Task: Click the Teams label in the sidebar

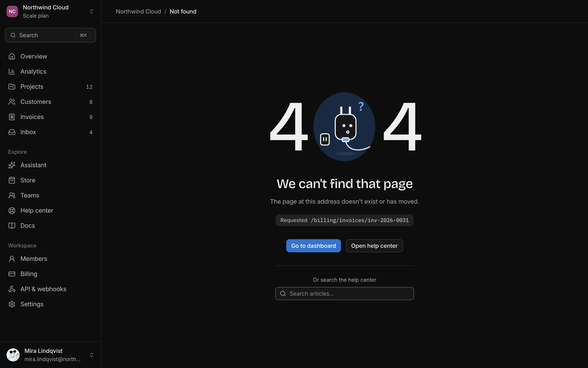Action: coord(30,195)
